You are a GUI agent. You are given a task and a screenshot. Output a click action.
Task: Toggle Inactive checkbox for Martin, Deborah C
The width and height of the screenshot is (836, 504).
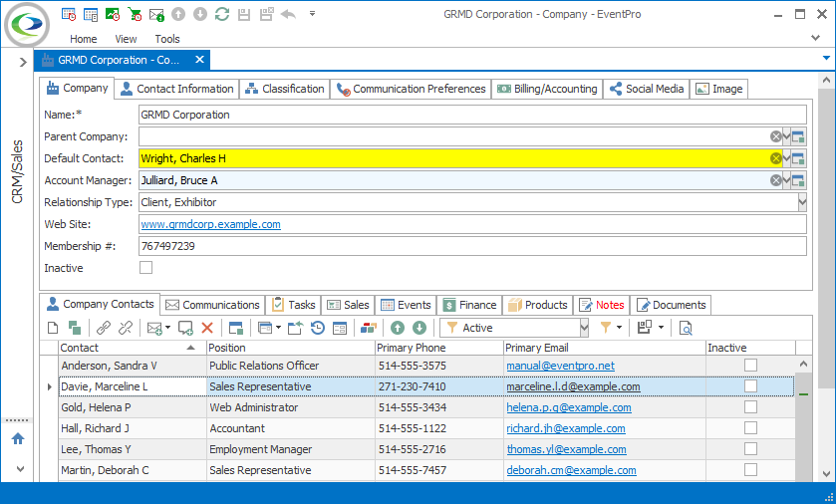coord(750,469)
